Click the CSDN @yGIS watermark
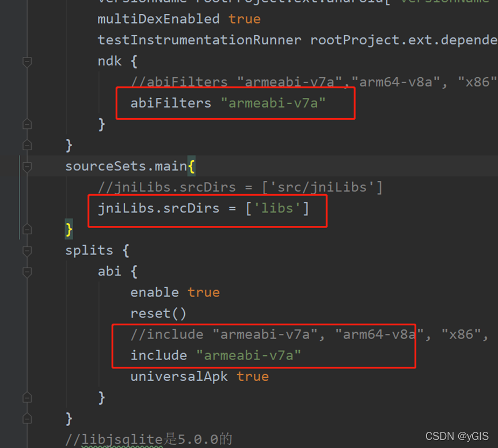498x448 pixels. (457, 435)
